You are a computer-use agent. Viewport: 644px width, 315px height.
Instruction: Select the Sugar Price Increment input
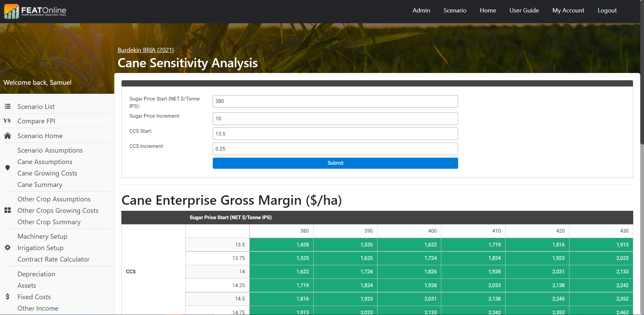pyautogui.click(x=335, y=119)
